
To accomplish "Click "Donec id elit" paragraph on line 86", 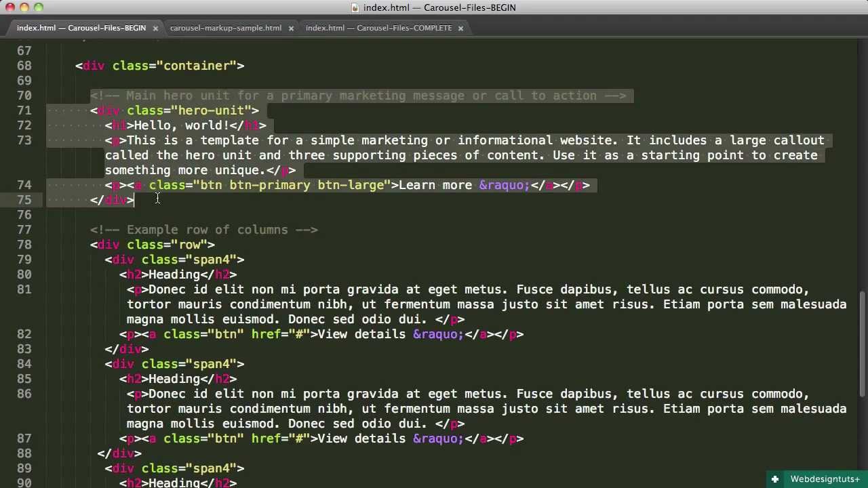I will click(x=486, y=409).
